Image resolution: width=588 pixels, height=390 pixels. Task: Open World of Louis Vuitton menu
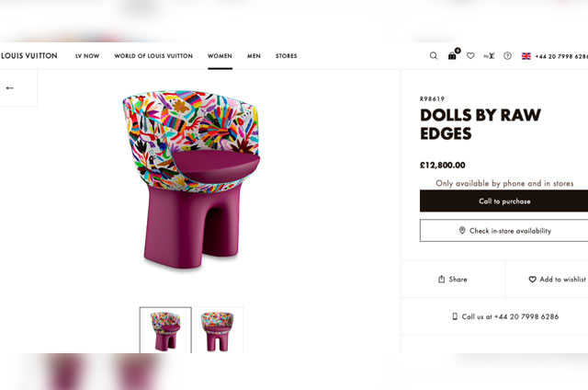tap(153, 56)
